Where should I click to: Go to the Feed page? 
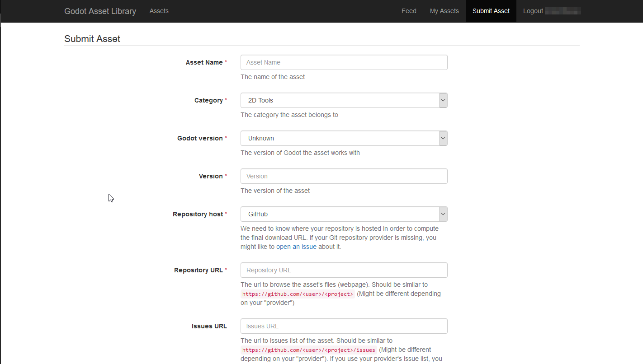point(409,11)
